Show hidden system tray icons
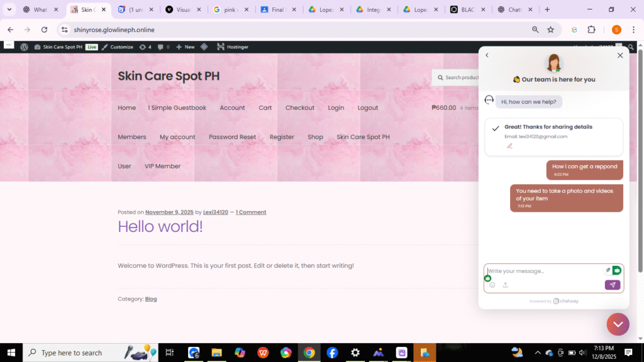Image resolution: width=644 pixels, height=362 pixels. pyautogui.click(x=537, y=353)
